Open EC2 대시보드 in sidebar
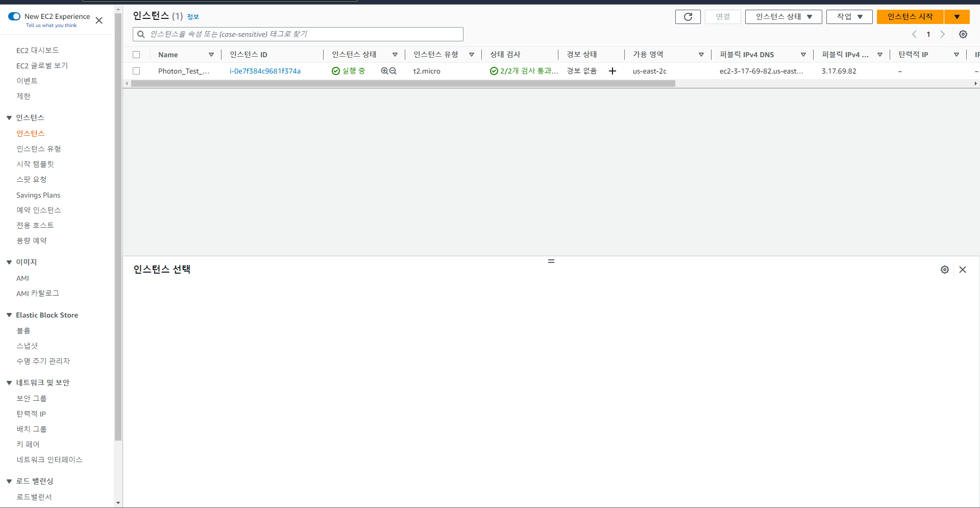This screenshot has height=508, width=980. tap(38, 51)
